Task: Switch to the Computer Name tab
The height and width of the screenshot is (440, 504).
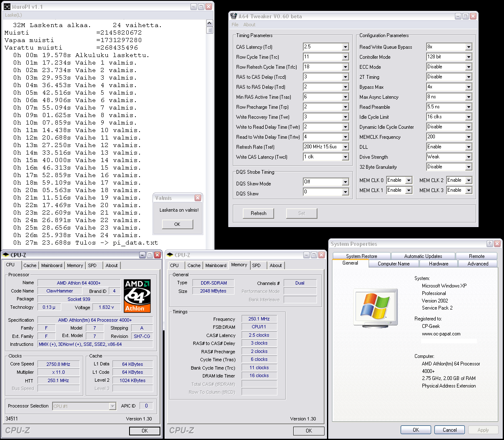Action: [x=394, y=264]
